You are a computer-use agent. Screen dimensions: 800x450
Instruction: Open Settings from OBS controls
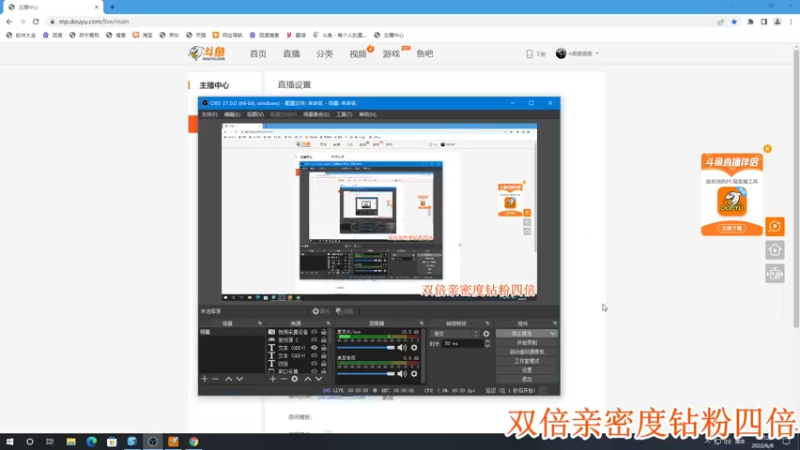[x=527, y=370]
